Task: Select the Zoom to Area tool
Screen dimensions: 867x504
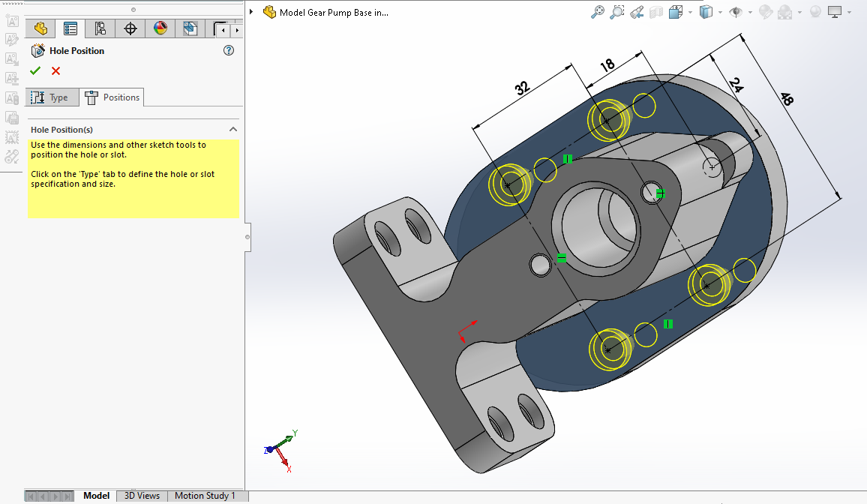Action: coord(617,12)
